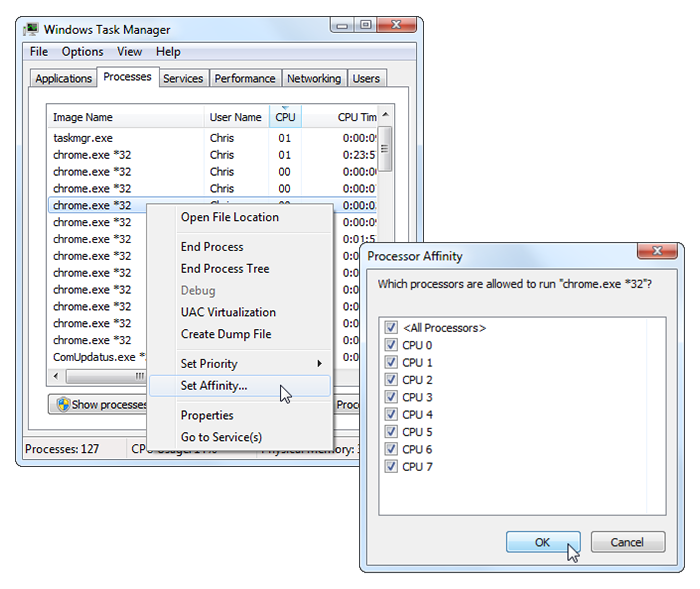This screenshot has height=589, width=700.
Task: Choose Set Affinity from context menu
Action: pyautogui.click(x=240, y=386)
